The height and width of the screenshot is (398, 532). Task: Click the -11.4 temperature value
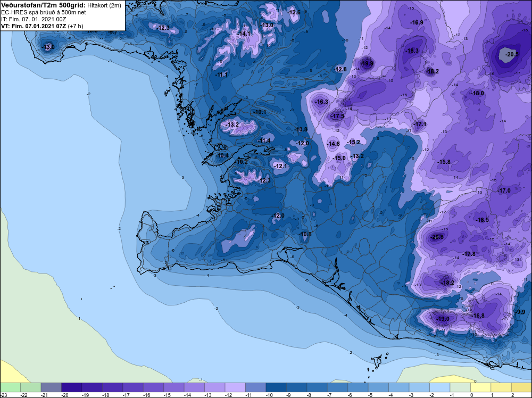(264, 141)
